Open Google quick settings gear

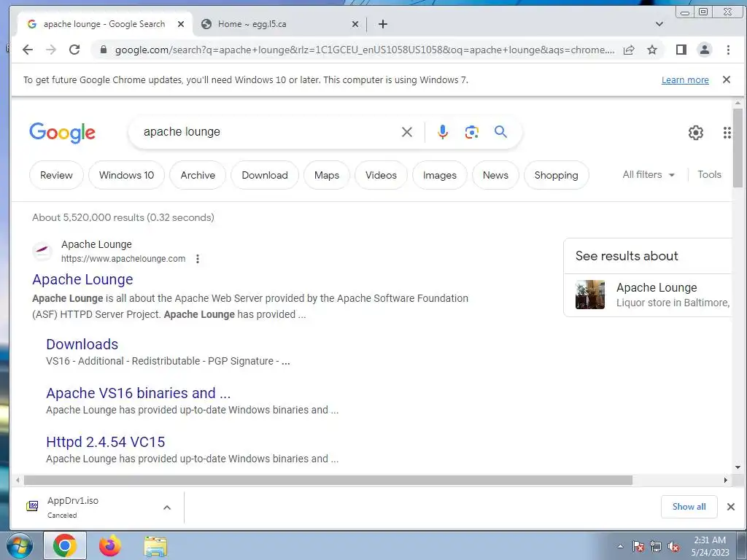tap(695, 133)
